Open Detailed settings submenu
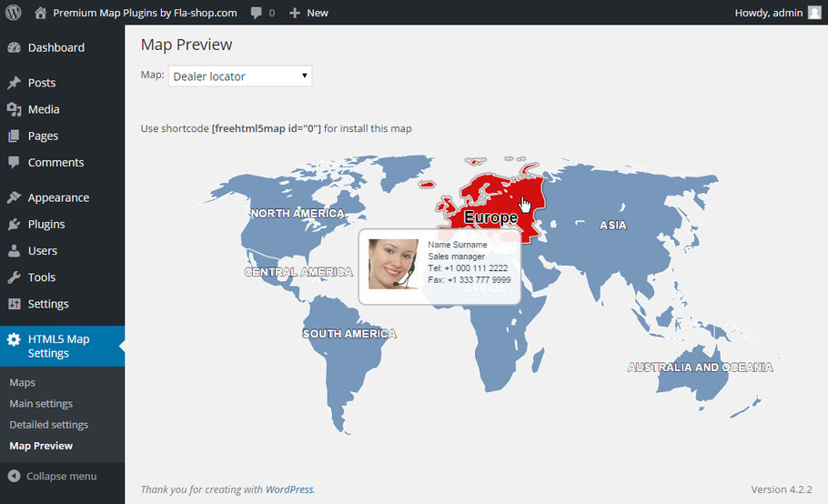 [x=49, y=425]
